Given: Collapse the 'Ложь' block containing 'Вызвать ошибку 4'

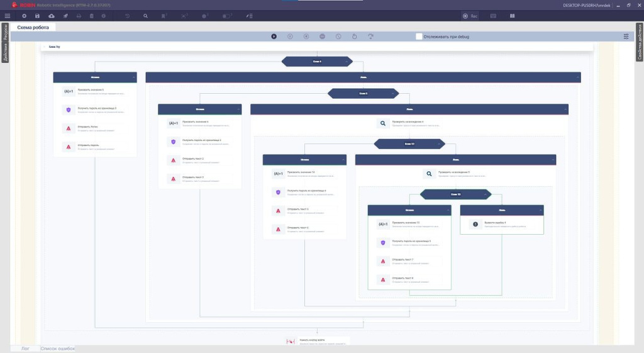Looking at the screenshot, I should tap(540, 210).
